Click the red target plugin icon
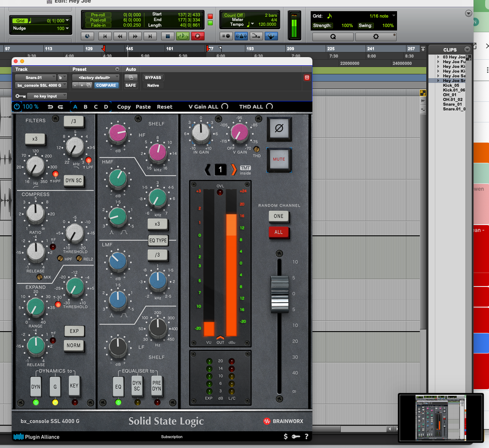The width and height of the screenshot is (489, 448). tap(307, 77)
